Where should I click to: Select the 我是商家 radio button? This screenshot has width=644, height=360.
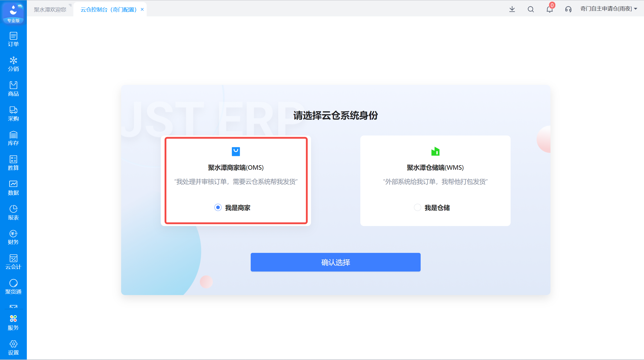coord(218,207)
